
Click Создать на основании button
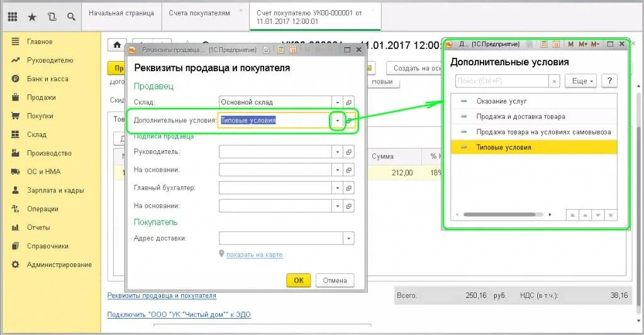tap(414, 68)
